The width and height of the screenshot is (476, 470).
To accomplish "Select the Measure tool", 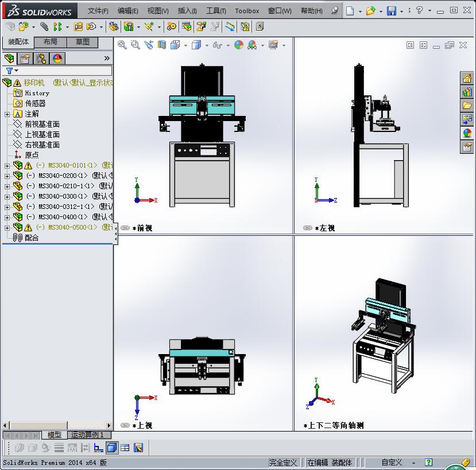I will pyautogui.click(x=230, y=26).
